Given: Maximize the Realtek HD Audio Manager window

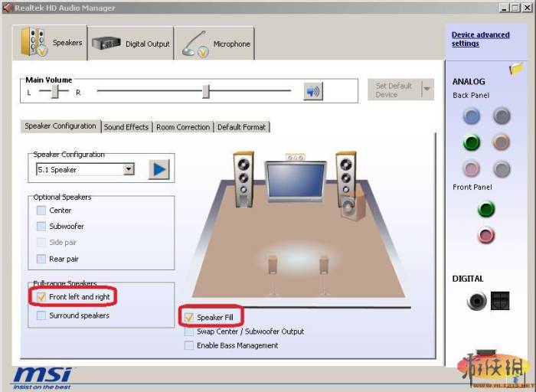Looking at the screenshot, I should point(515,8).
